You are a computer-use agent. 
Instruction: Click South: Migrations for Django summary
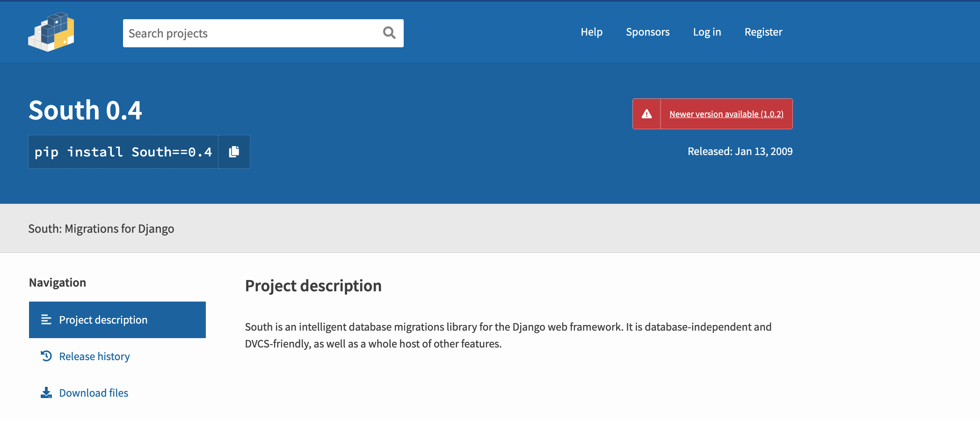(x=101, y=229)
